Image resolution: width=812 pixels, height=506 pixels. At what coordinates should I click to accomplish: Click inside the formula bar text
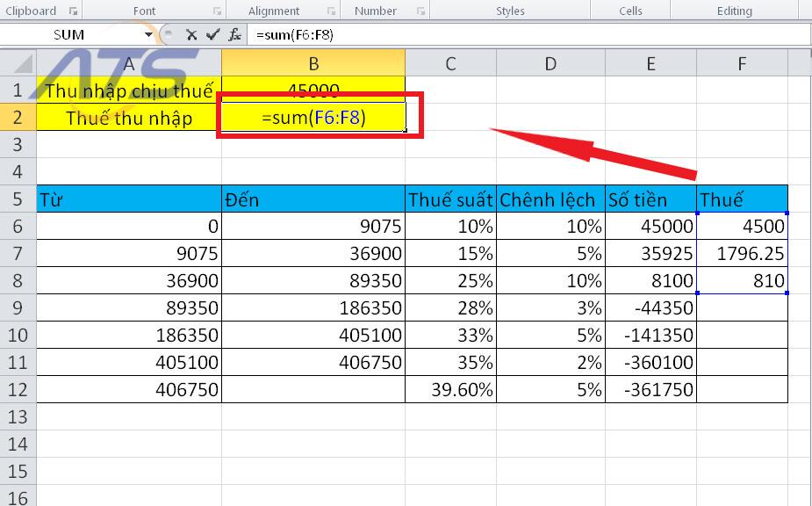pos(527,35)
